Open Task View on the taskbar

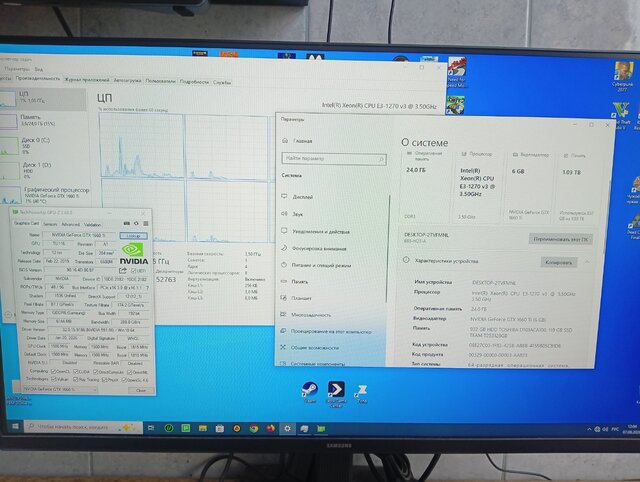point(151,428)
